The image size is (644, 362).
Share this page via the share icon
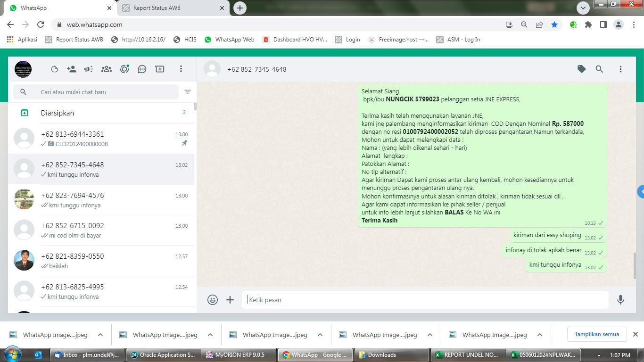tap(539, 25)
